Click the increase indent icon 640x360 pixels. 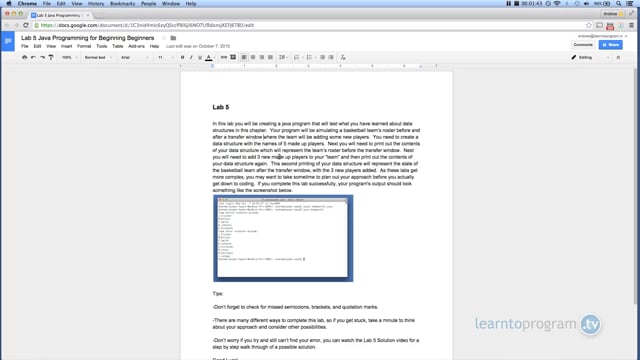(331, 58)
